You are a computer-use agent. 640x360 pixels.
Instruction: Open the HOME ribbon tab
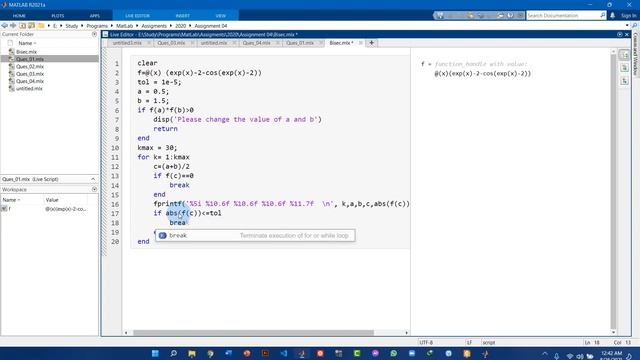(19, 16)
